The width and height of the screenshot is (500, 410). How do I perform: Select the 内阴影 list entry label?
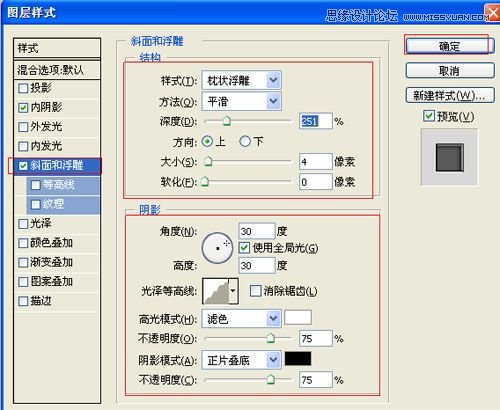tap(46, 107)
